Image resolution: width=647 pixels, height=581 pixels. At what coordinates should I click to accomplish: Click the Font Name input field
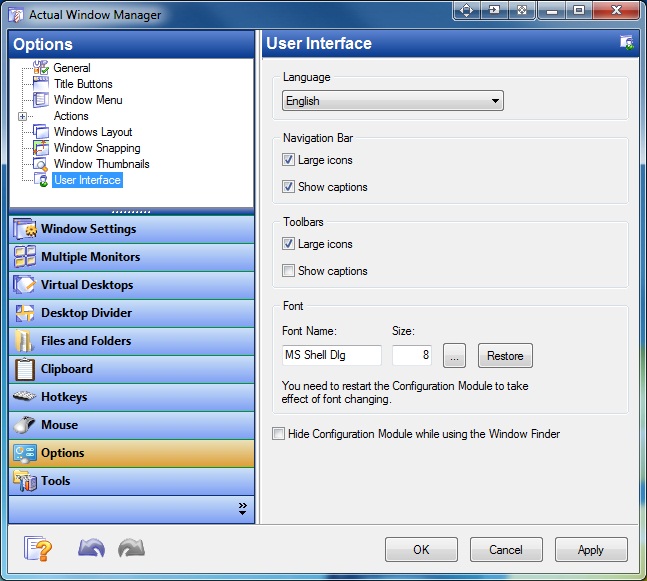pyautogui.click(x=332, y=355)
